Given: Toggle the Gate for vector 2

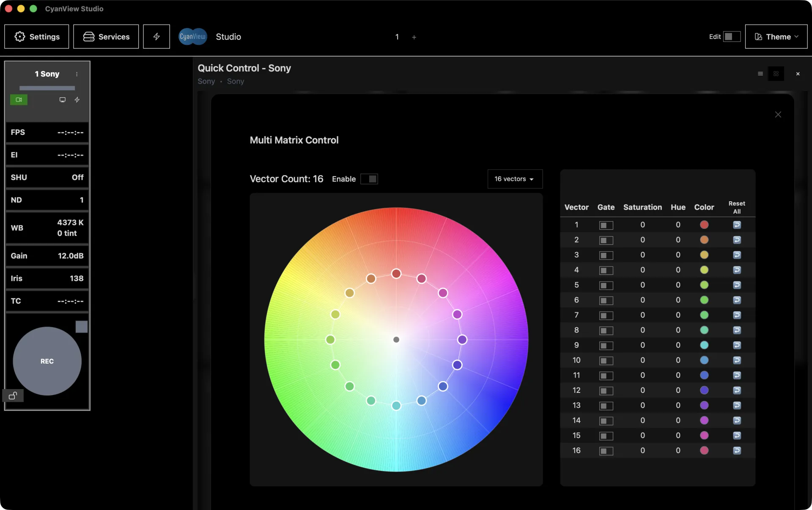Looking at the screenshot, I should (606, 241).
